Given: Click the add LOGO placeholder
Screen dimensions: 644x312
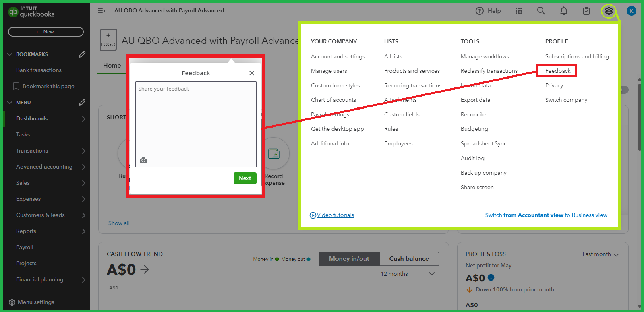Looking at the screenshot, I should coord(108,40).
